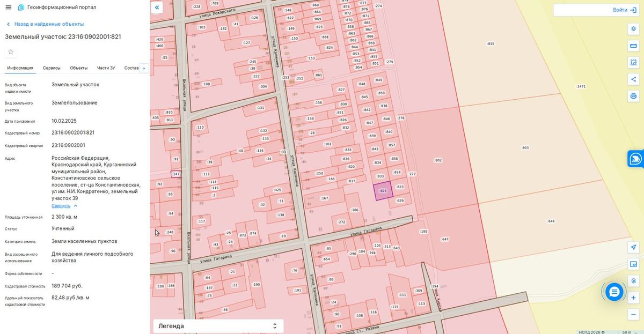Click the area value 2 300 кв. м
Screen dimensions: 644x334
[x=64, y=217]
